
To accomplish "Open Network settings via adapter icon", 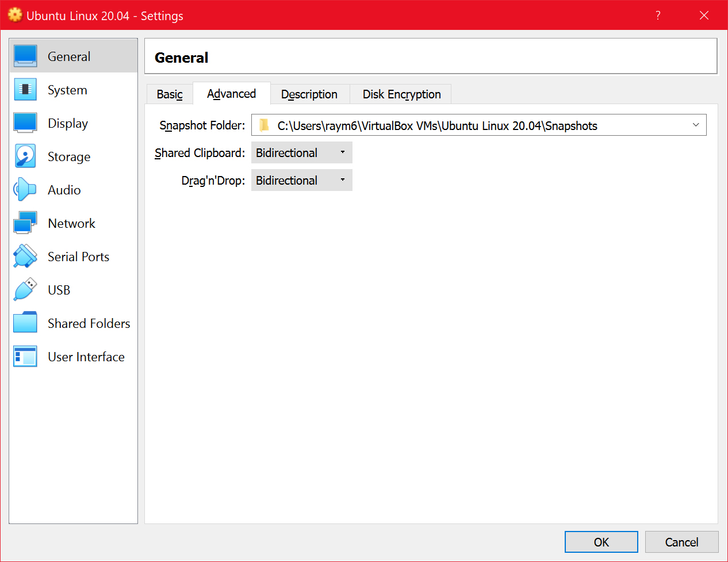I will click(x=25, y=223).
